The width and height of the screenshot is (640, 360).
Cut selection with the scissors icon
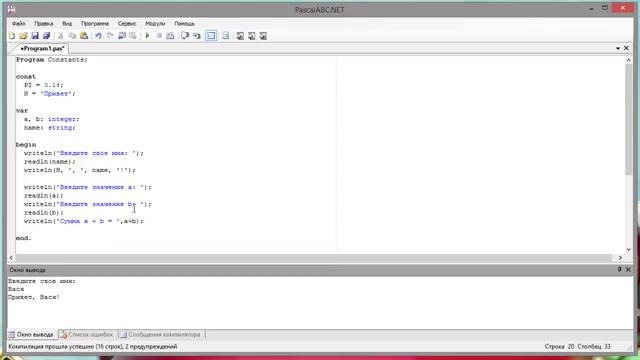pos(61,36)
